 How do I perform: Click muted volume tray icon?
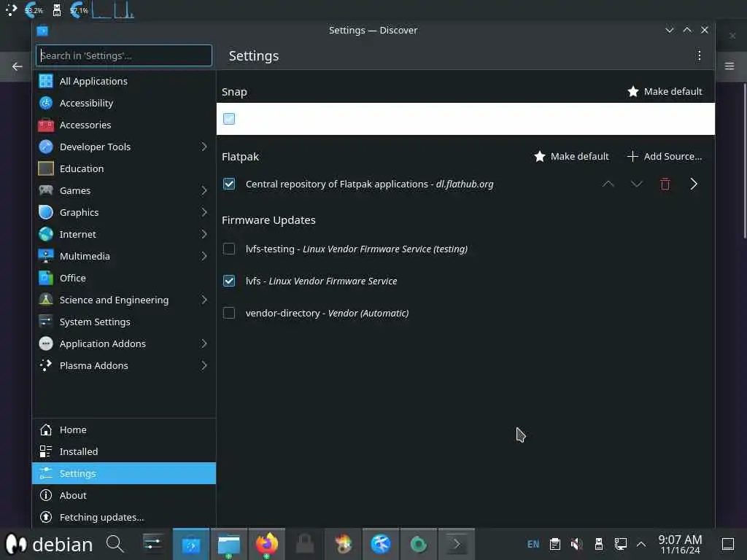(x=576, y=544)
